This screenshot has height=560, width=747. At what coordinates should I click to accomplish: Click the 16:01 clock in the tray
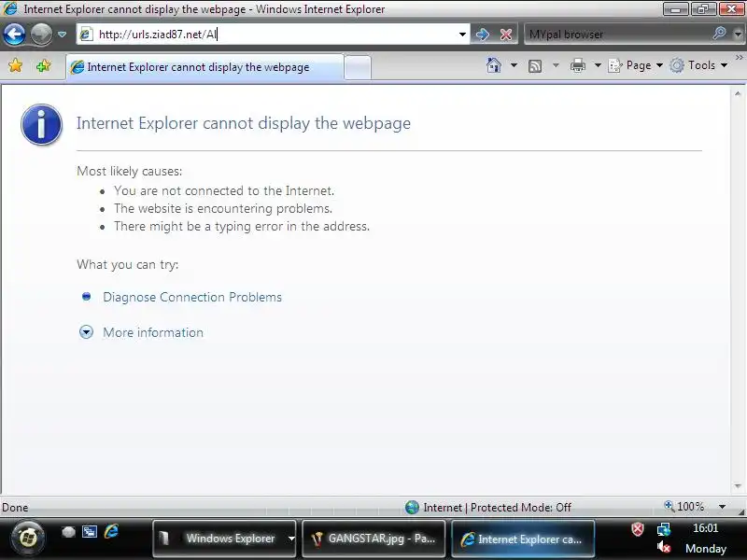[705, 528]
